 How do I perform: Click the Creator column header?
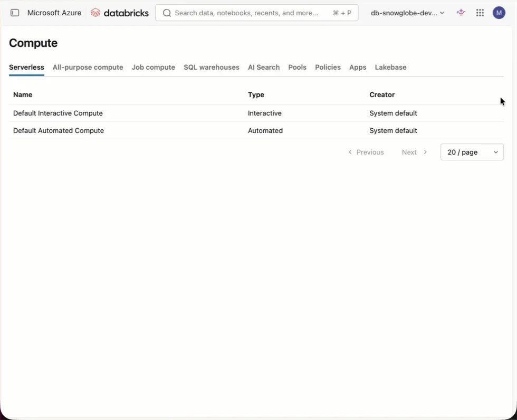[382, 94]
